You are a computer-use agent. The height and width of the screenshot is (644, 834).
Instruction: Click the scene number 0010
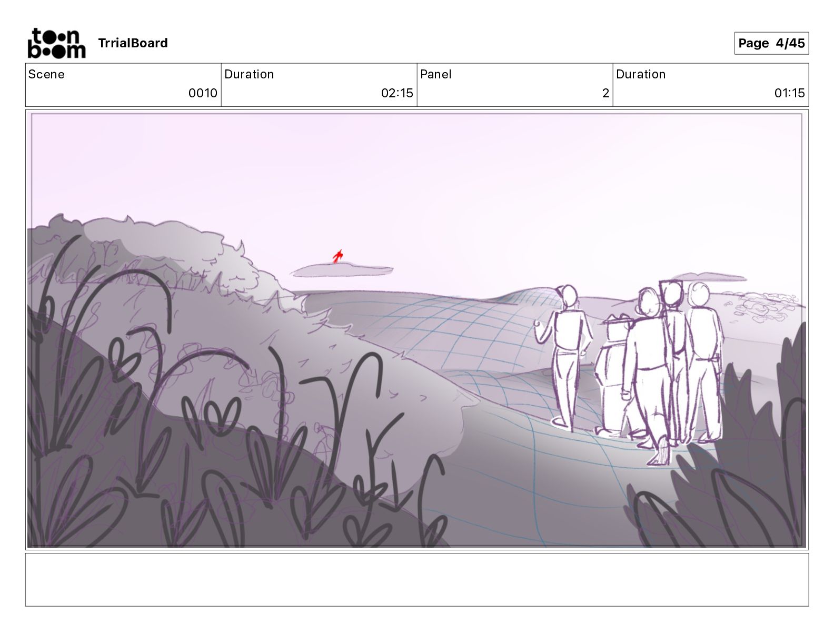(x=203, y=93)
